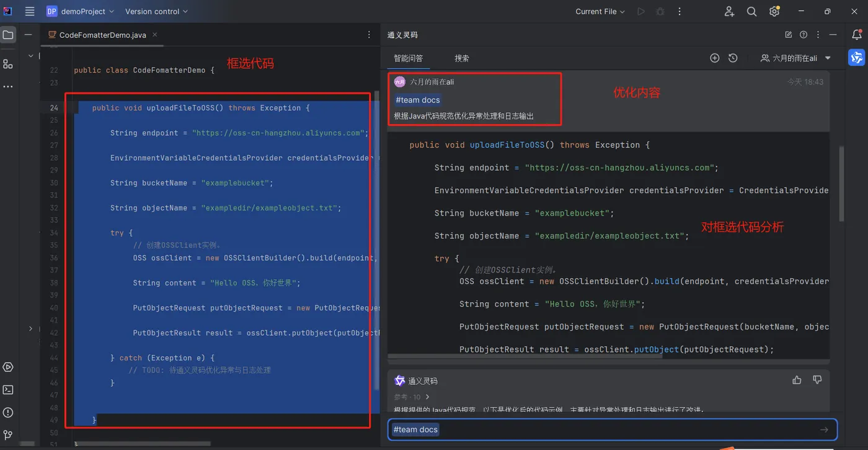Open IDE settings gear icon

[774, 11]
